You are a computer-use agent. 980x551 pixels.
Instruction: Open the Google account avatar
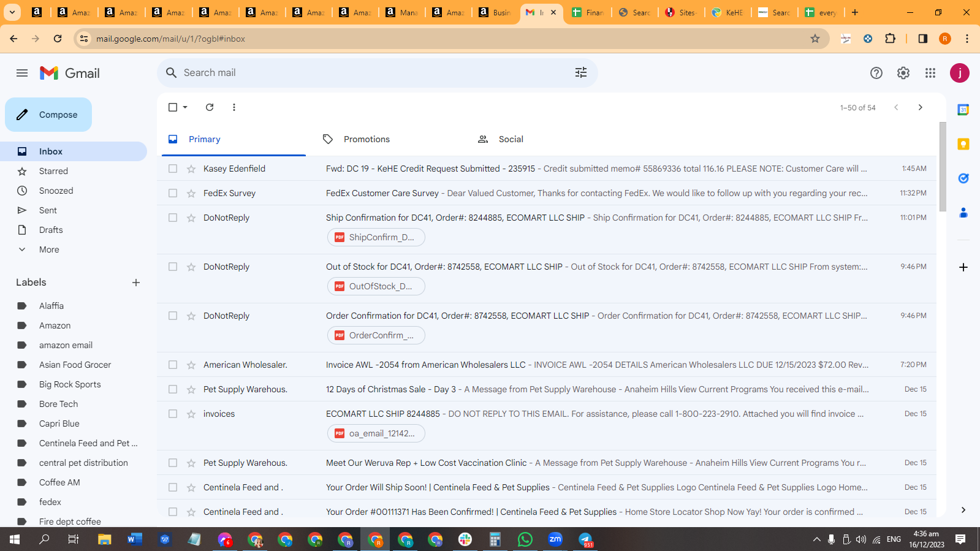960,73
